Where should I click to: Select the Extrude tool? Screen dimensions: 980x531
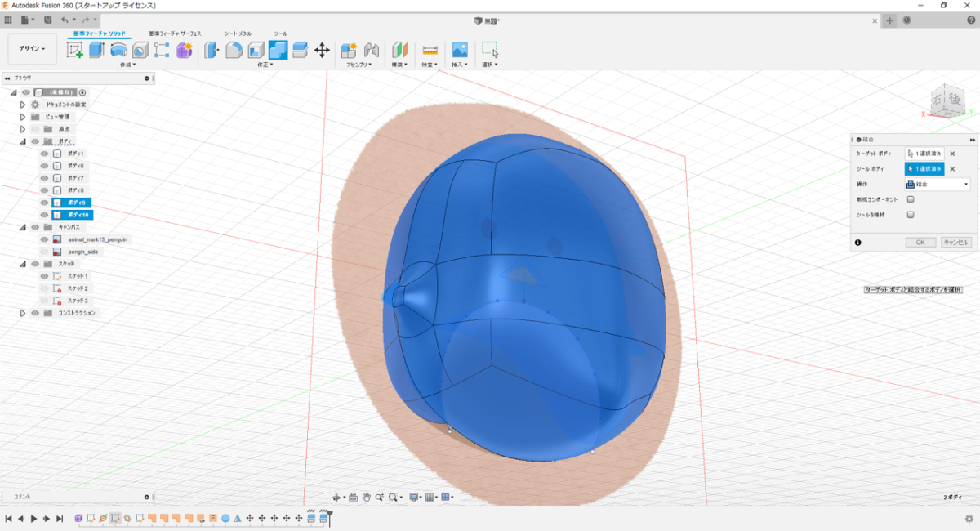coord(97,50)
